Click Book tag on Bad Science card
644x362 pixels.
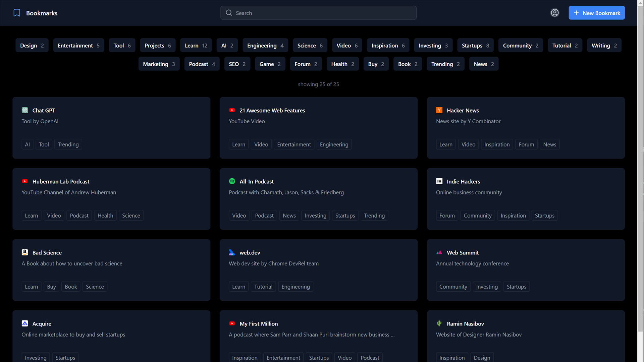pos(71,287)
